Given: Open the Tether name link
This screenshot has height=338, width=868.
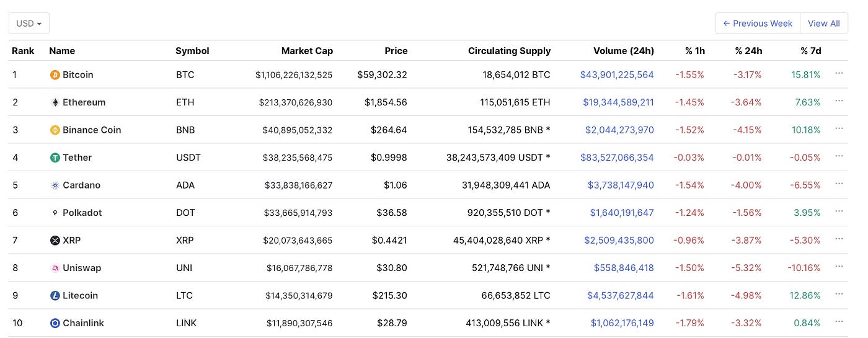Looking at the screenshot, I should [x=77, y=158].
